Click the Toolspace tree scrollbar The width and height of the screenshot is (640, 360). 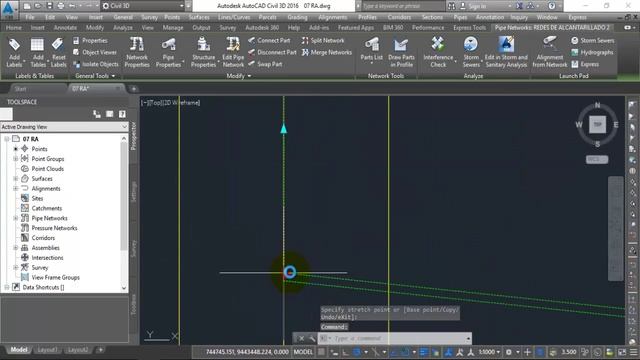[124, 196]
